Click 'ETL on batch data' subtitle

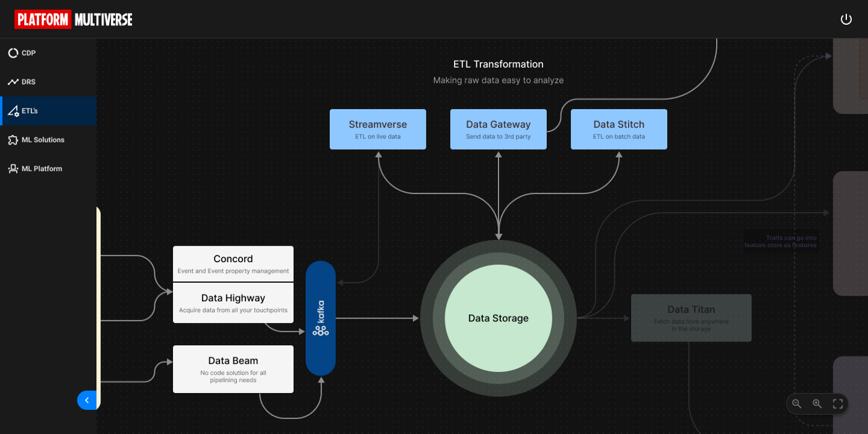619,136
